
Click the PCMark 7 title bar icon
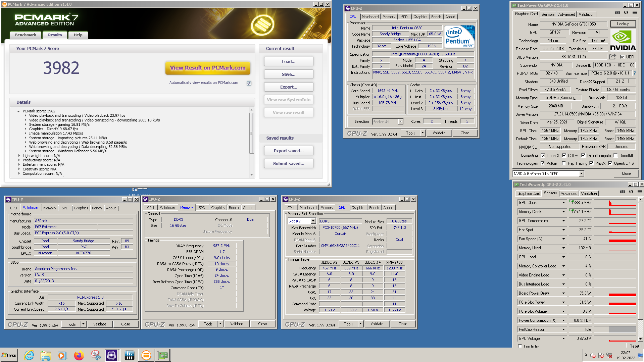[x=4, y=4]
